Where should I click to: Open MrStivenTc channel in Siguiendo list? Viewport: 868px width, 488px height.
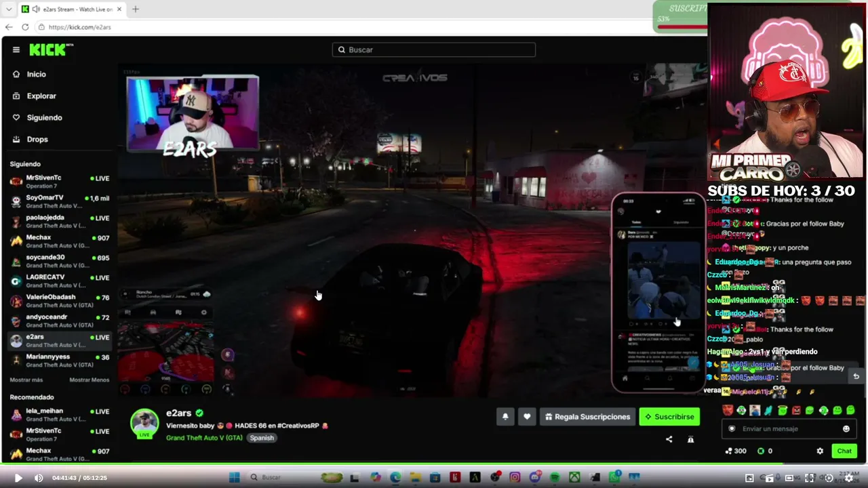click(x=60, y=182)
